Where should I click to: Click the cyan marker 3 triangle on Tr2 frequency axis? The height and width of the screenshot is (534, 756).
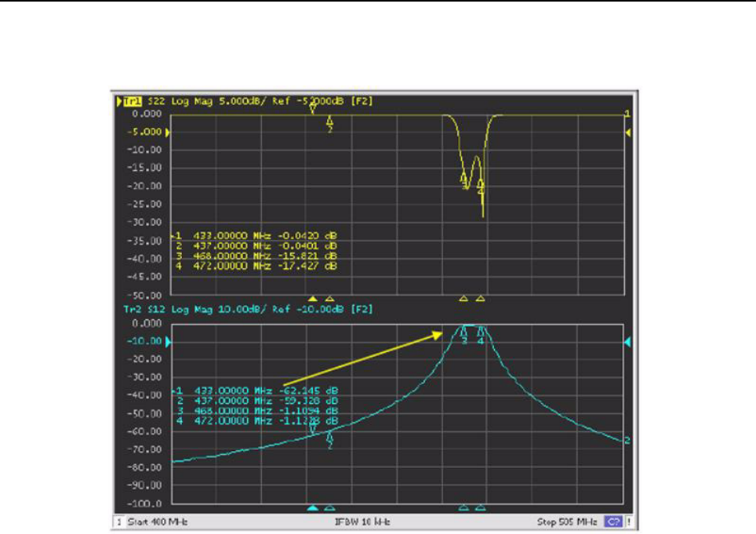point(463,508)
